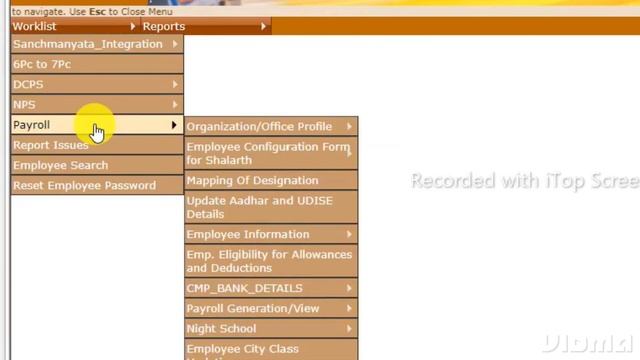Open Emp. Eligibility for Allowances and Deductions

coord(271,261)
